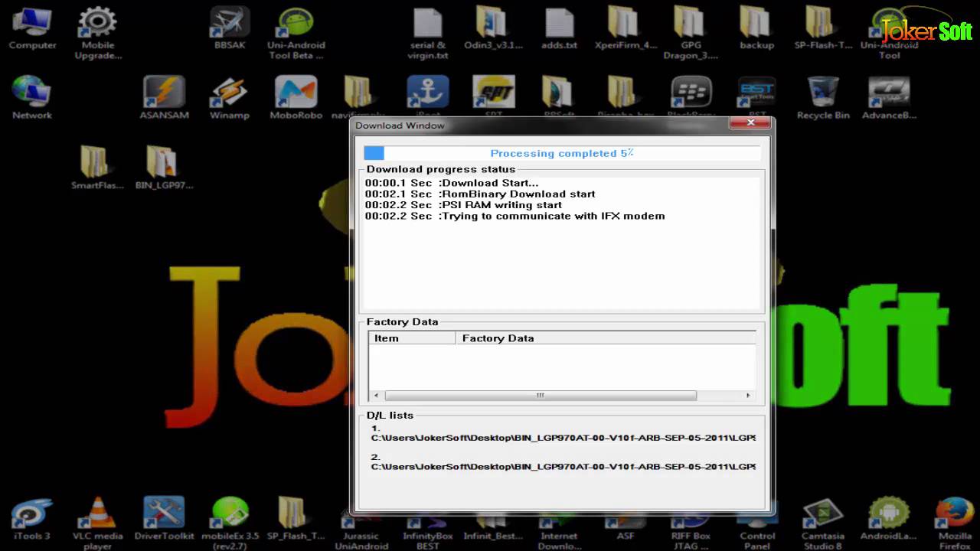
Task: Open the BIN_LGP97 folder
Action: point(164,167)
